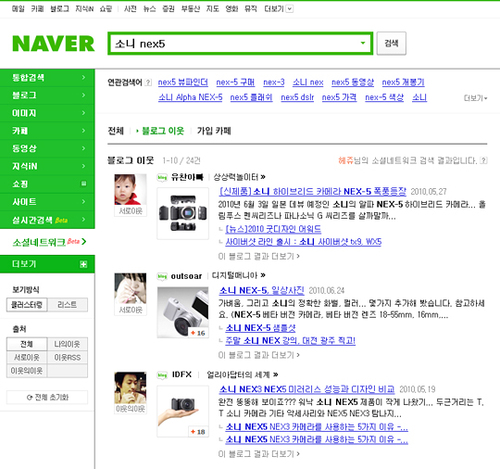Open 동영상 in the green sidebar
The width and height of the screenshot is (500, 469).
[x=47, y=148]
